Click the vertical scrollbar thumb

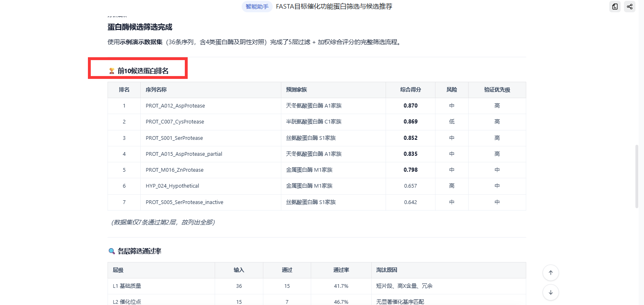(637, 176)
